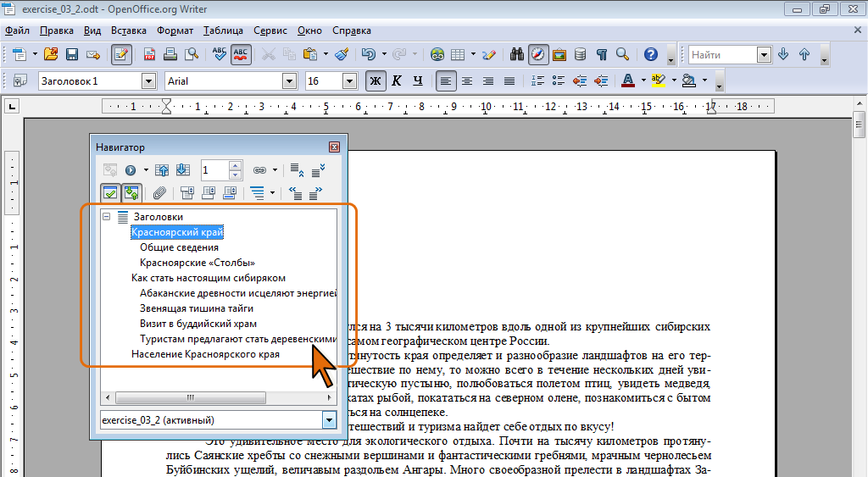Click the Open file folder icon

(51, 54)
